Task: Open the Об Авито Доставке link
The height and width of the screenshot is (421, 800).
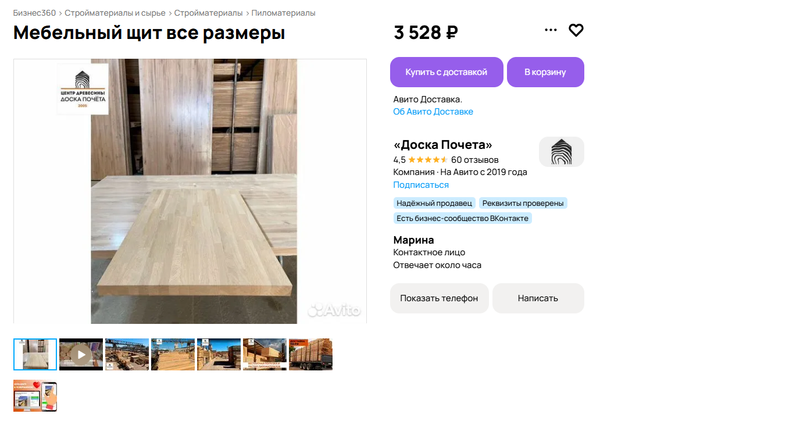Action: (433, 111)
